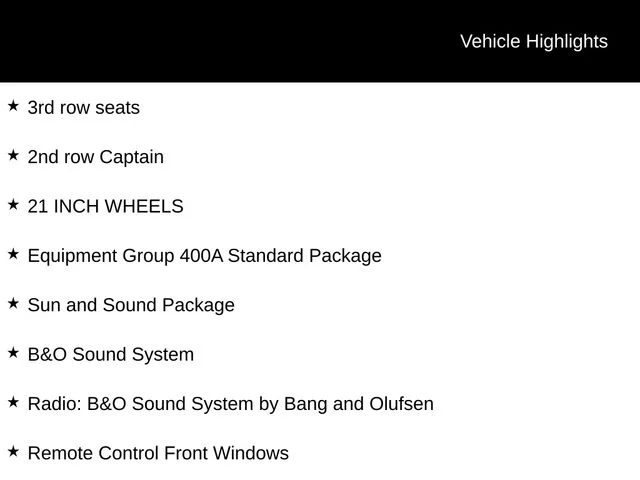Click the star left of B&O Sound System
This screenshot has height=480, width=640.
(13, 353)
